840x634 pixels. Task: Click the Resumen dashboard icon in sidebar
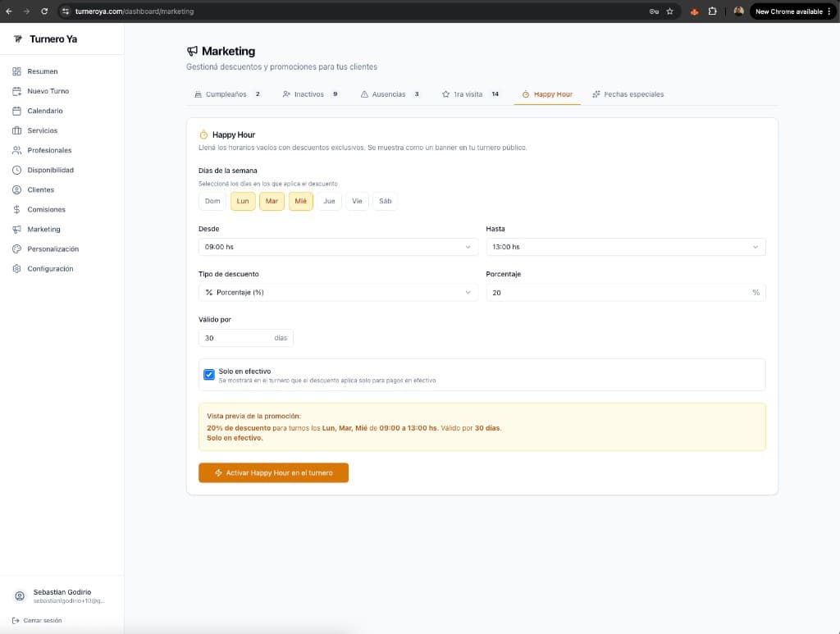16,71
